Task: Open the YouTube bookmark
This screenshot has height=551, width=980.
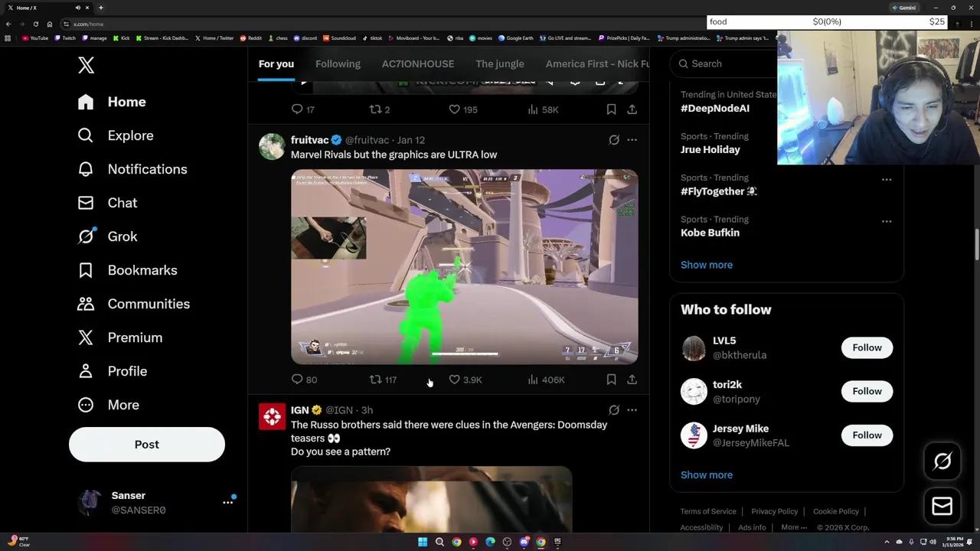Action: click(x=35, y=37)
